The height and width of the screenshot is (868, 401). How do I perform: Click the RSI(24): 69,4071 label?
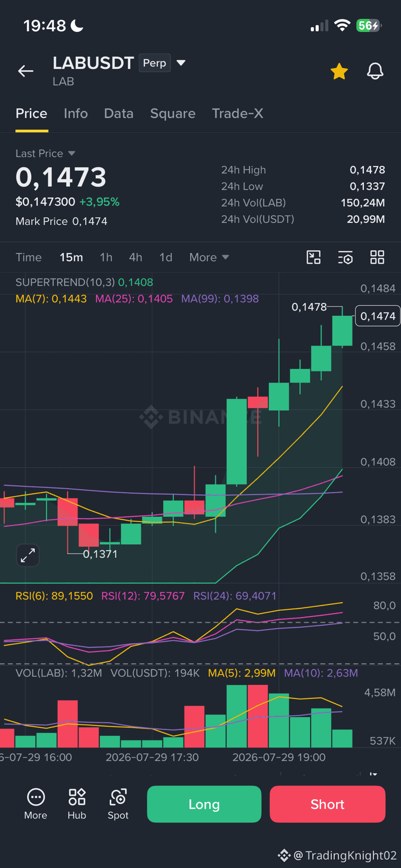(235, 596)
